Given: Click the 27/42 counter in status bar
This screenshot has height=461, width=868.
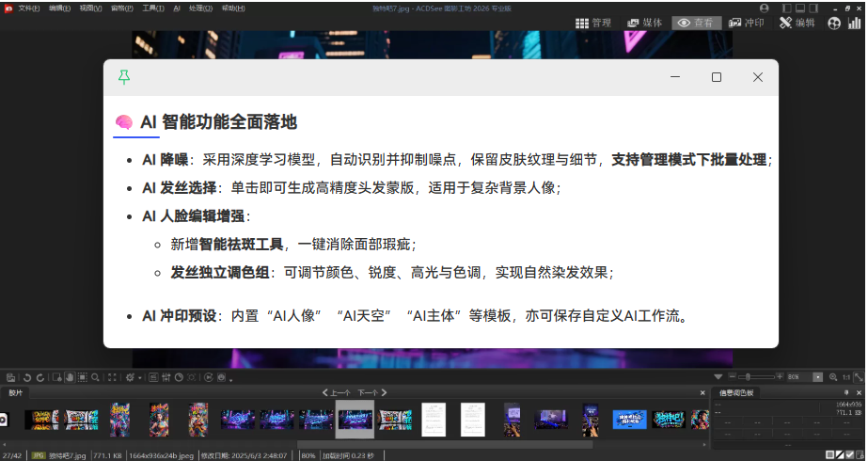Looking at the screenshot, I should 12,456.
